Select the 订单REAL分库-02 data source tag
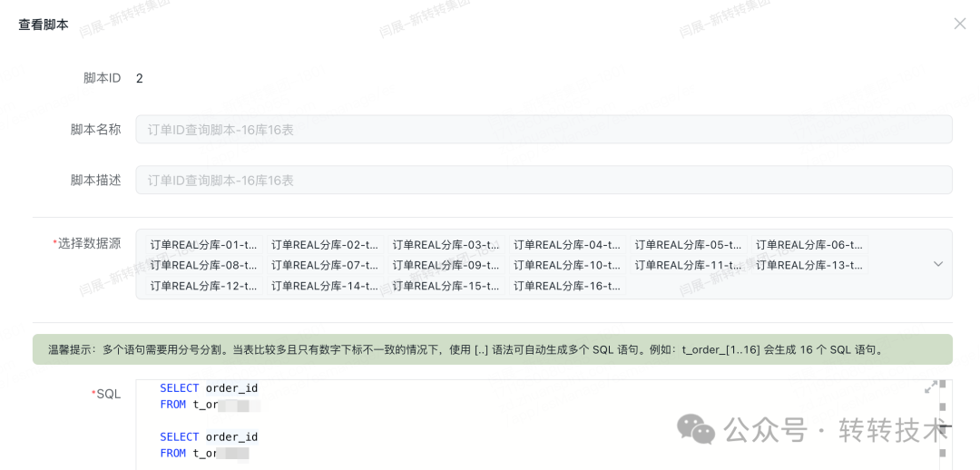980x470 pixels. point(326,244)
